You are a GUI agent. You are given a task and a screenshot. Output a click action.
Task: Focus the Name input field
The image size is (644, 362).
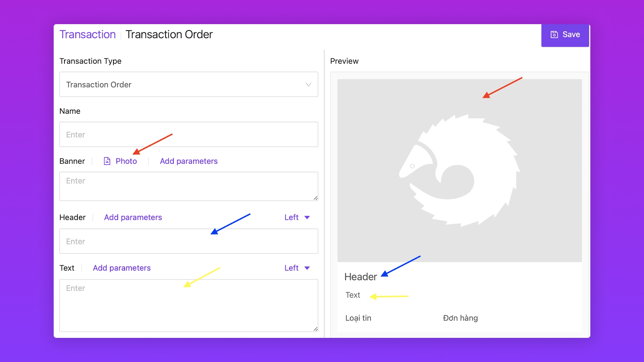pos(189,134)
